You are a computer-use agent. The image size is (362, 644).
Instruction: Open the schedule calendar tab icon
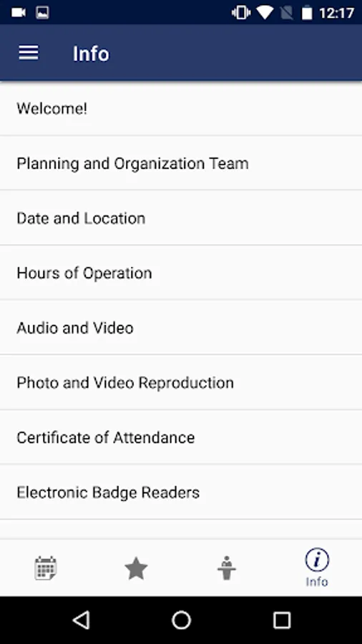tap(46, 568)
